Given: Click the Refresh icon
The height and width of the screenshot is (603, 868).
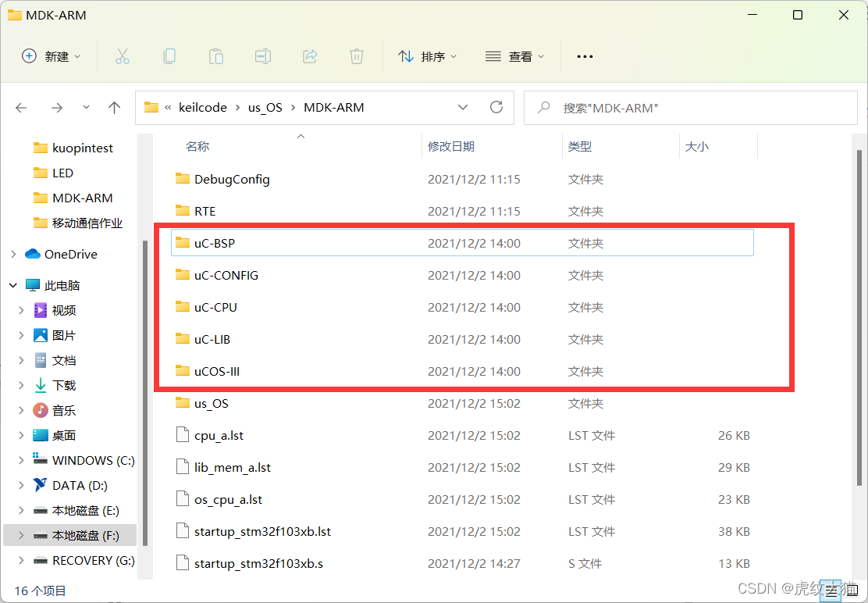Looking at the screenshot, I should point(496,108).
